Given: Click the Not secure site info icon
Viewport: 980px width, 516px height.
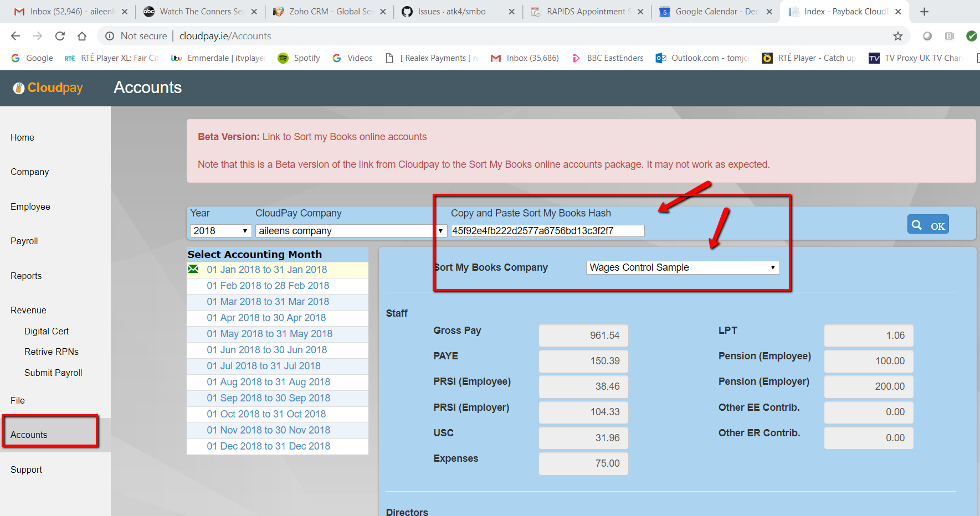Looking at the screenshot, I should click(x=110, y=36).
